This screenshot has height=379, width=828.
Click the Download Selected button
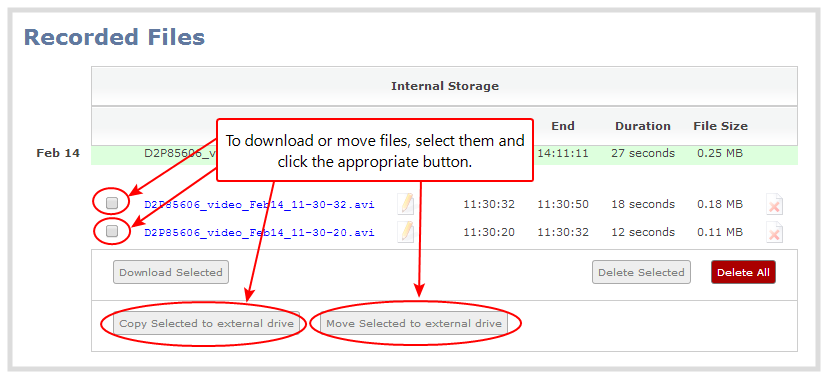point(171,272)
